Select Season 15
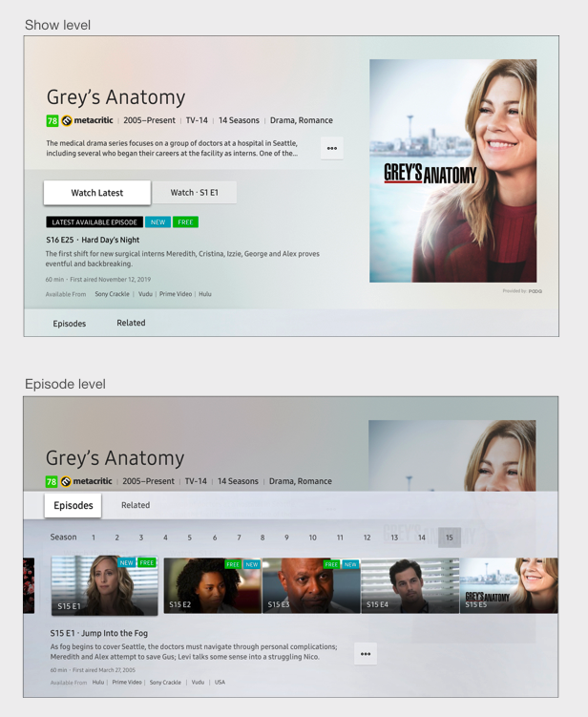The image size is (588, 717). point(450,538)
